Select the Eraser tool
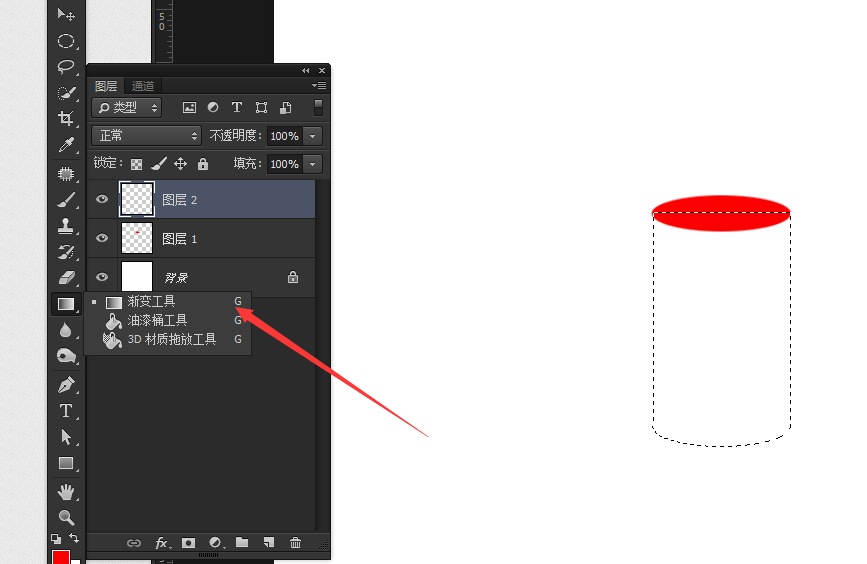Image resolution: width=867 pixels, height=564 pixels. 66,278
